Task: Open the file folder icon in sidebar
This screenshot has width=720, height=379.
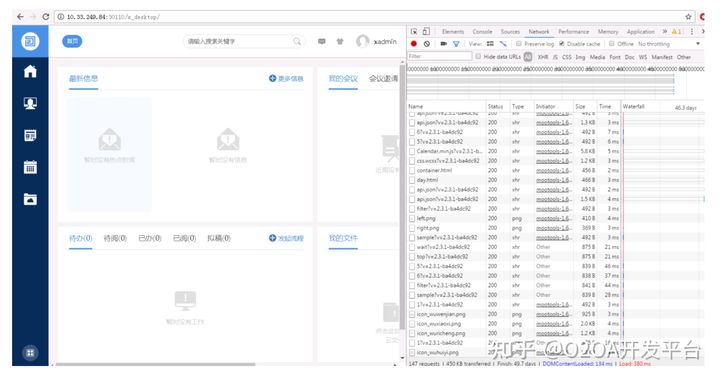Action: click(x=30, y=199)
